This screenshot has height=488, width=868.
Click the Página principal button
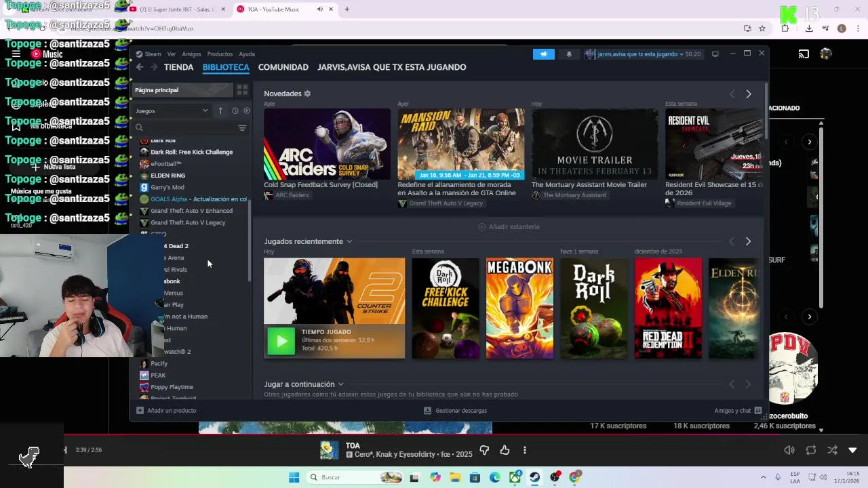point(182,90)
